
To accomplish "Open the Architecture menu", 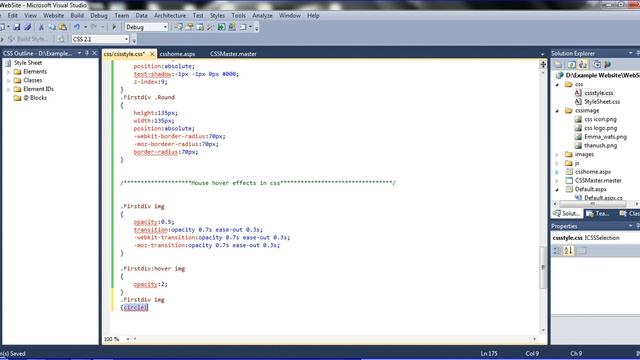I will [170, 16].
